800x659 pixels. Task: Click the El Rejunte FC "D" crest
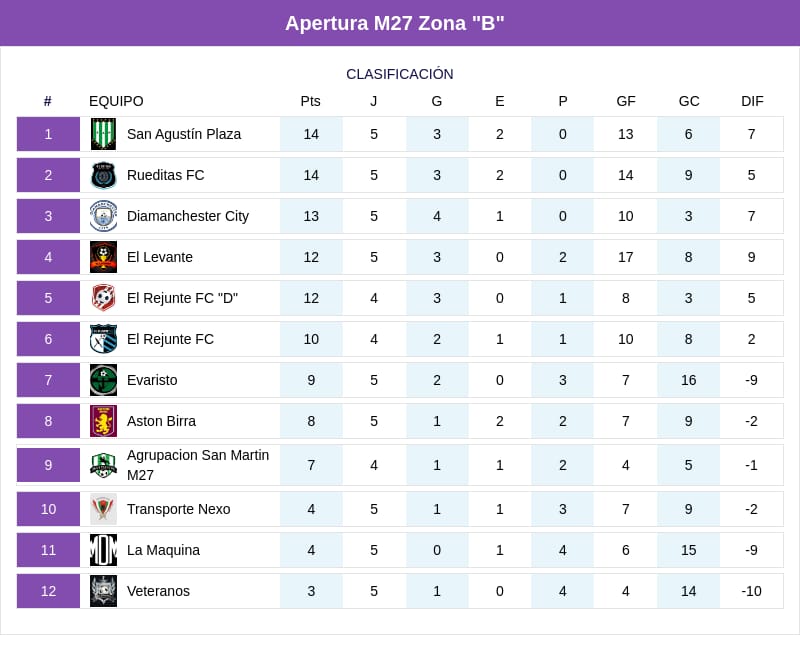click(x=103, y=298)
